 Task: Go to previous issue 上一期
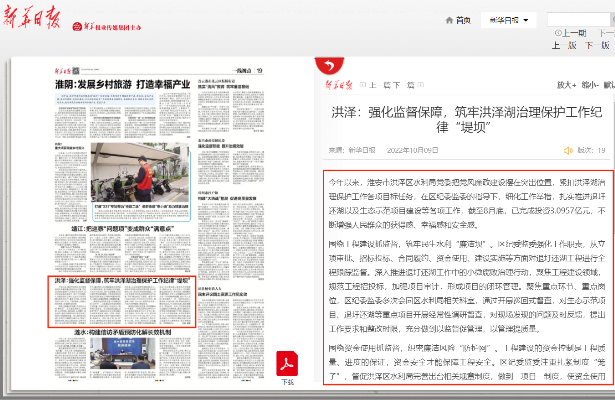(x=574, y=33)
